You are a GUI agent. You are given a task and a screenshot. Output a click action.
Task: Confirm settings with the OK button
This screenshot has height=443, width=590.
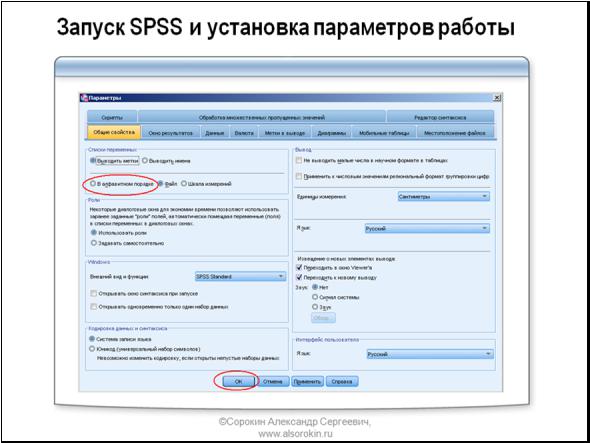coord(239,381)
